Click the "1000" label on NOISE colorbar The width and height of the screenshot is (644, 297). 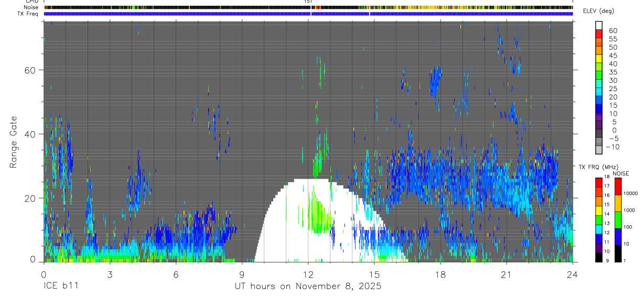coord(629,210)
